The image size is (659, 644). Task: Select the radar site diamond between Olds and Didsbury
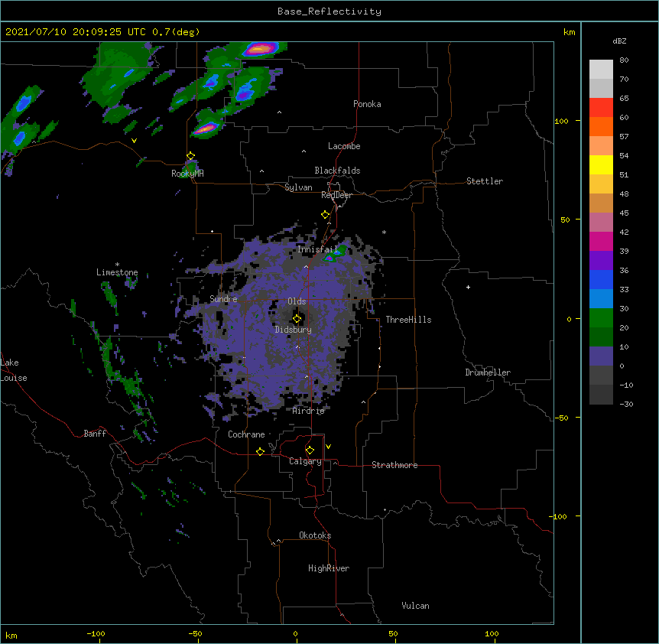297,319
